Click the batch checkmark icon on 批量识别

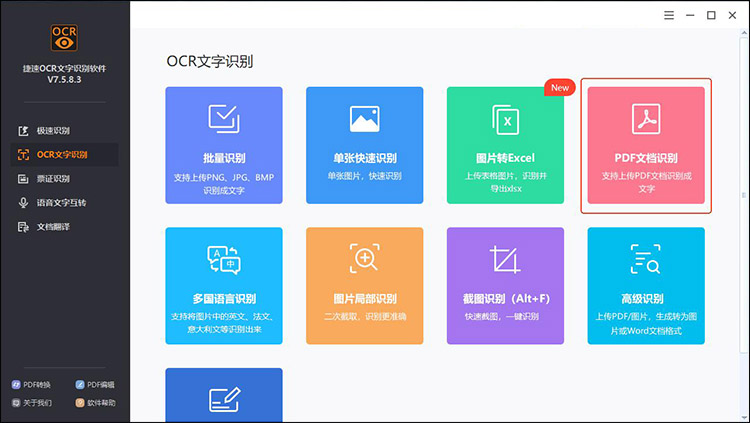coord(224,119)
